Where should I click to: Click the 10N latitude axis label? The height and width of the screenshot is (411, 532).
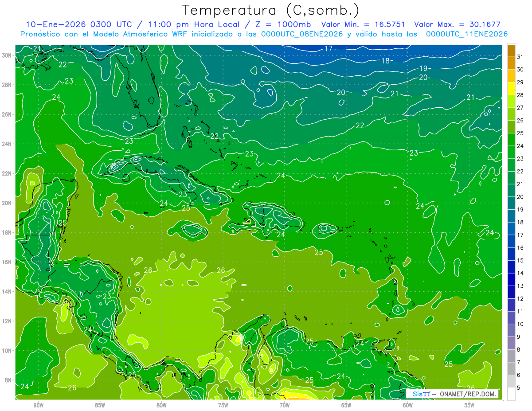[7, 350]
